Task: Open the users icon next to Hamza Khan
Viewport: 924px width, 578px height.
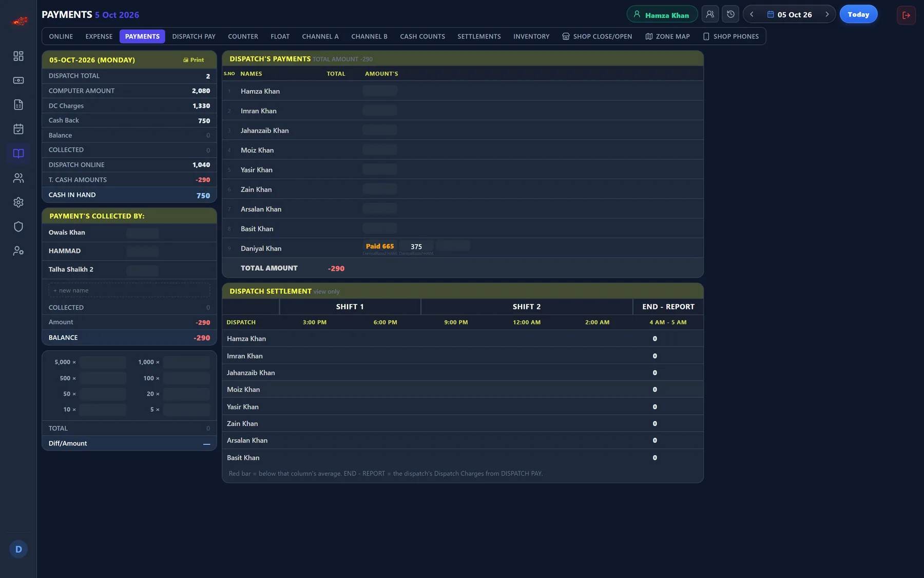Action: click(x=710, y=14)
